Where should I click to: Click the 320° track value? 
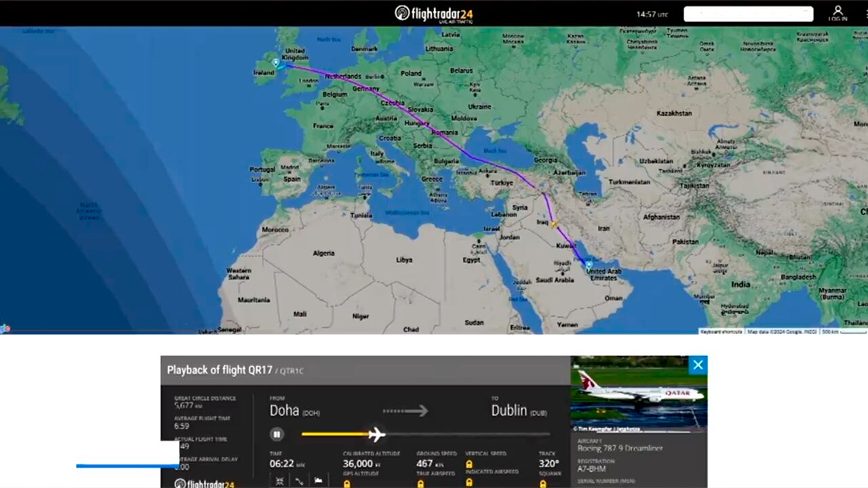[549, 464]
